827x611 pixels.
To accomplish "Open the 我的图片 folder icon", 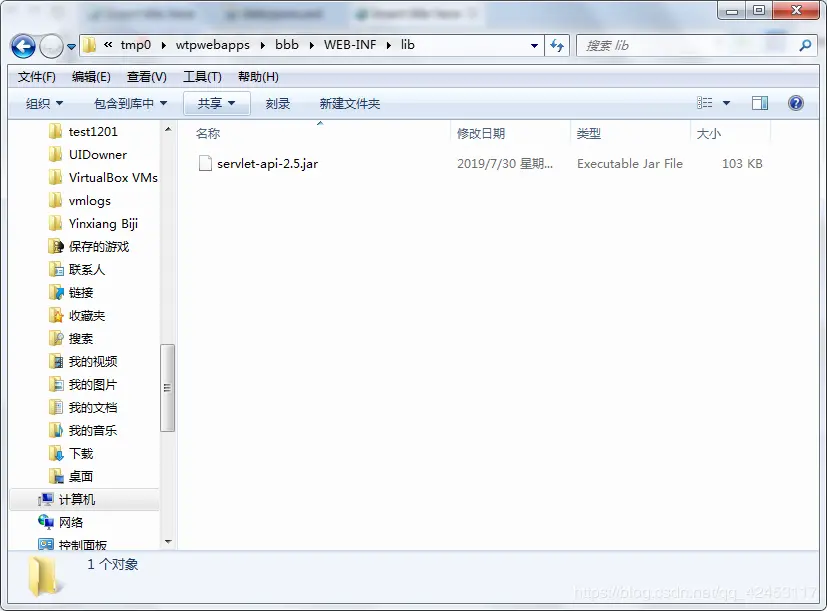I will (x=58, y=384).
